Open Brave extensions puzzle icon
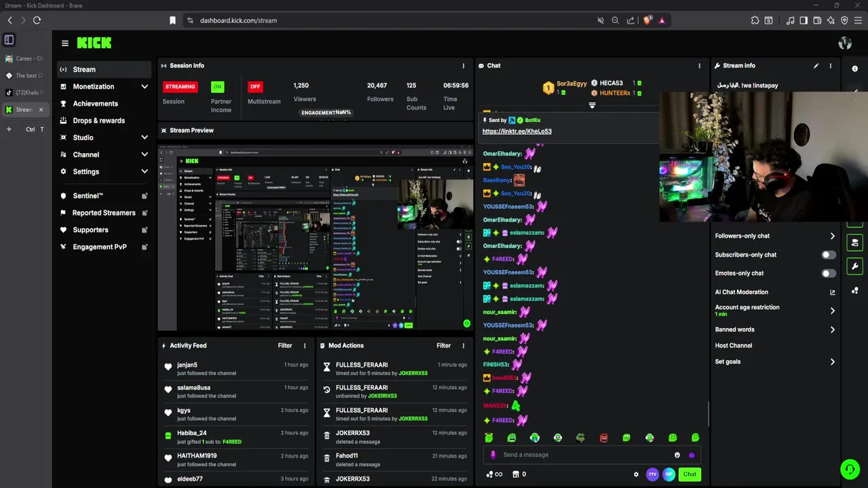The width and height of the screenshot is (868, 488). (x=755, y=20)
